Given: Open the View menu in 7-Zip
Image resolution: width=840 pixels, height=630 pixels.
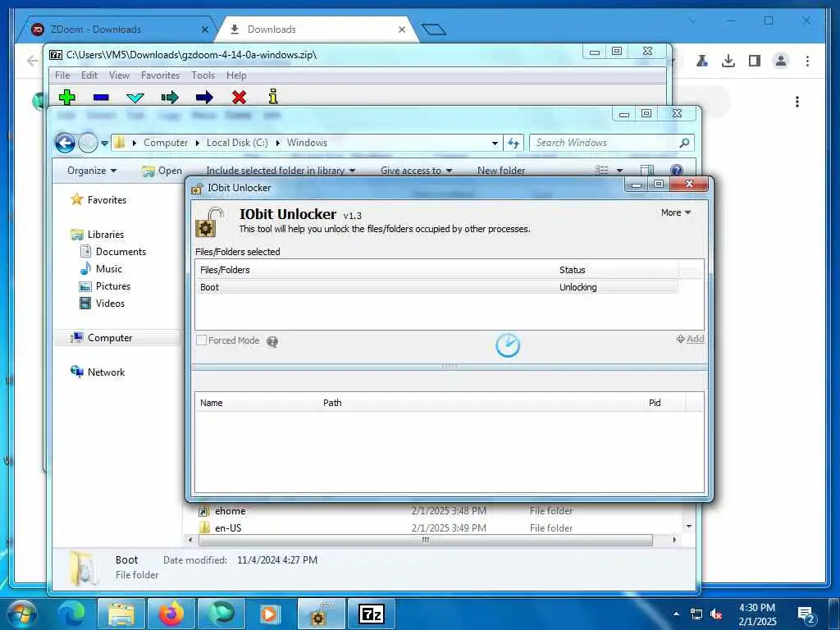Looking at the screenshot, I should [x=119, y=75].
